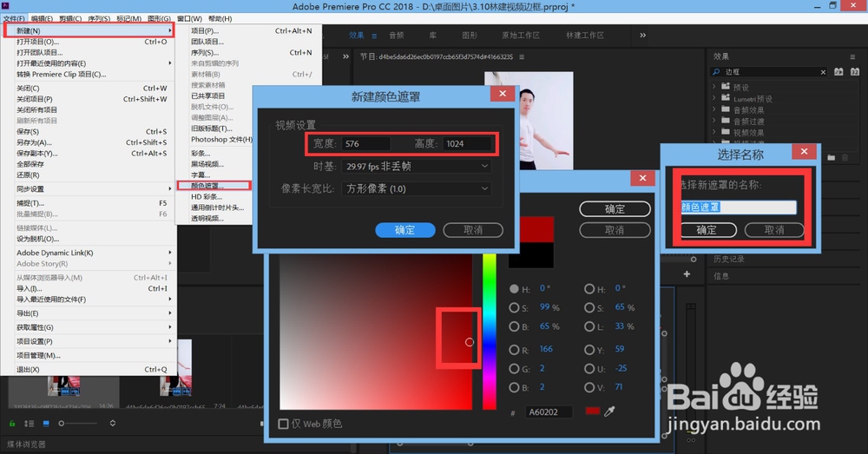Click 取消 in 选择名称 dialog
This screenshot has height=454, width=868.
coord(774,230)
